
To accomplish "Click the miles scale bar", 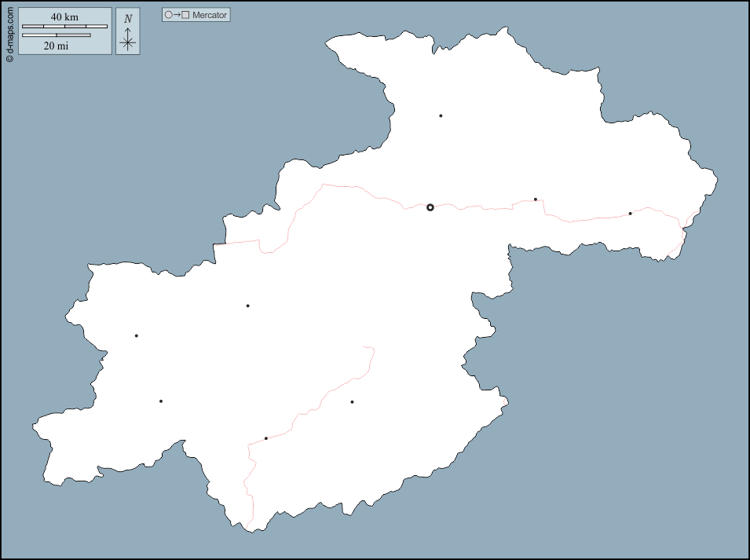I will [x=56, y=35].
